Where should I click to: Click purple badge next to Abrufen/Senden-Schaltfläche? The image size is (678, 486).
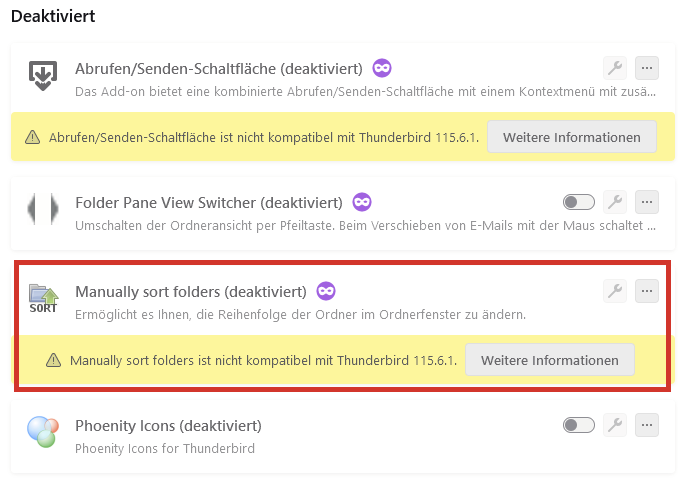(x=382, y=68)
